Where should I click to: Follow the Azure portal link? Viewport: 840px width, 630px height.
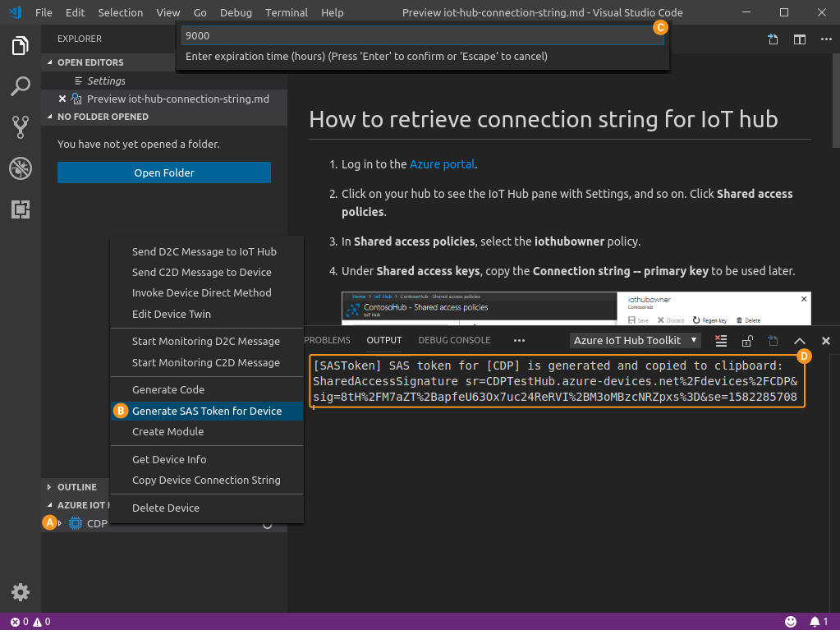coord(442,164)
